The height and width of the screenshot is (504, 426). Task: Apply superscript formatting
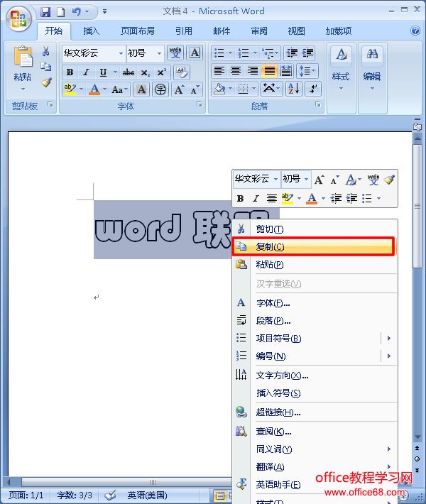[161, 72]
